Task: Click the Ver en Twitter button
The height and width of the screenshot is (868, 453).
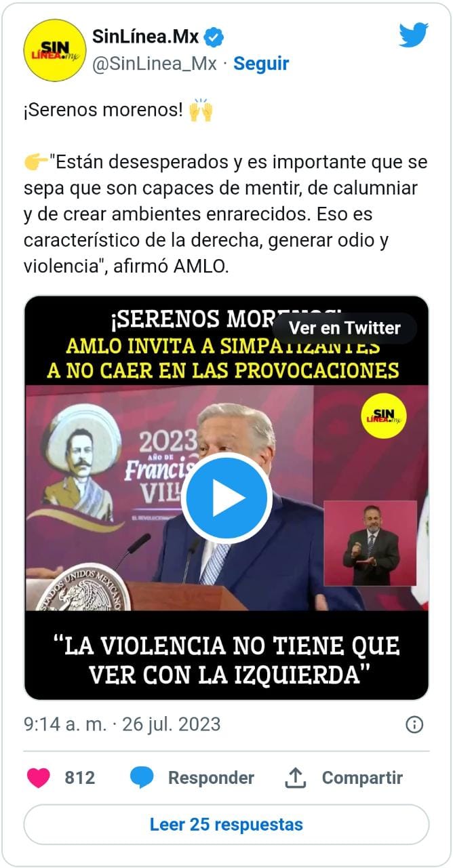Action: pos(344,328)
